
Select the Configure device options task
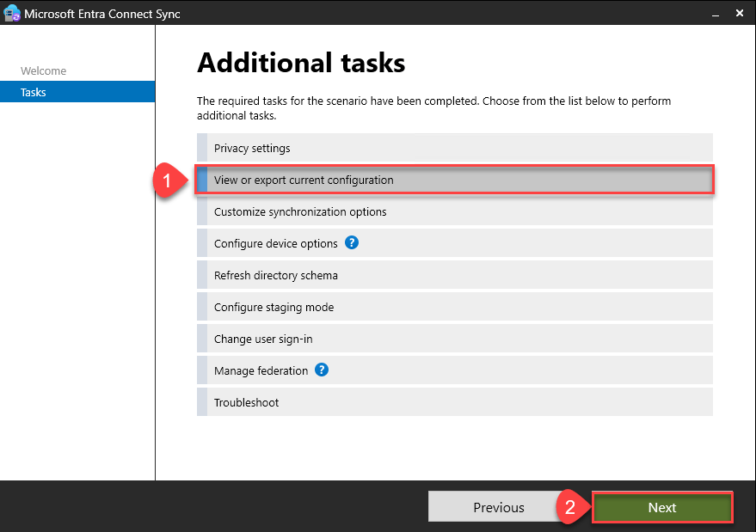(x=275, y=244)
